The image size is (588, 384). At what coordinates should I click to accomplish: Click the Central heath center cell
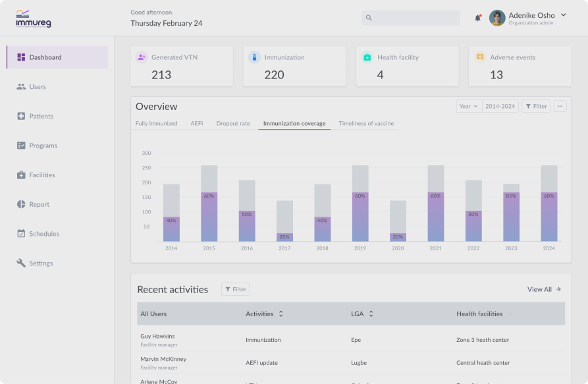click(x=483, y=363)
